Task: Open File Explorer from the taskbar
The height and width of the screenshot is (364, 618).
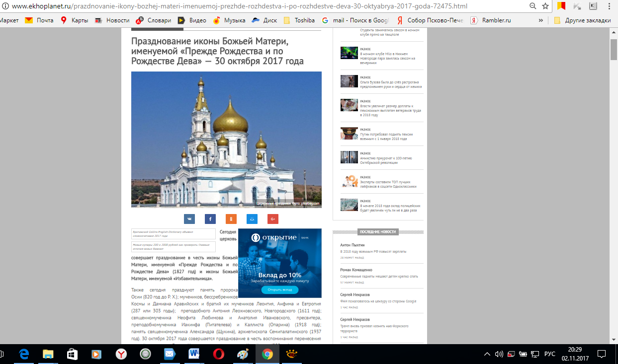Action: point(48,354)
